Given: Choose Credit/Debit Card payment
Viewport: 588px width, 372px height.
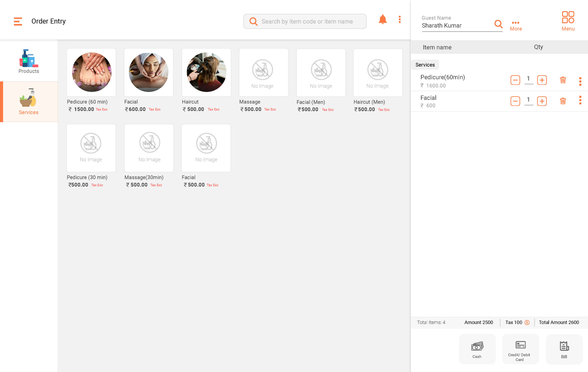Looking at the screenshot, I should 520,349.
